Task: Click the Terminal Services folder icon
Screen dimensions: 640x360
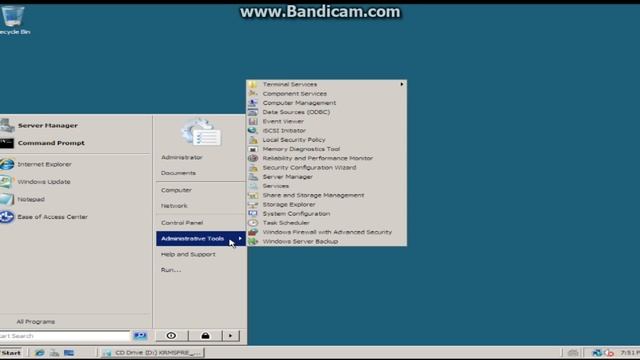Action: (x=253, y=84)
